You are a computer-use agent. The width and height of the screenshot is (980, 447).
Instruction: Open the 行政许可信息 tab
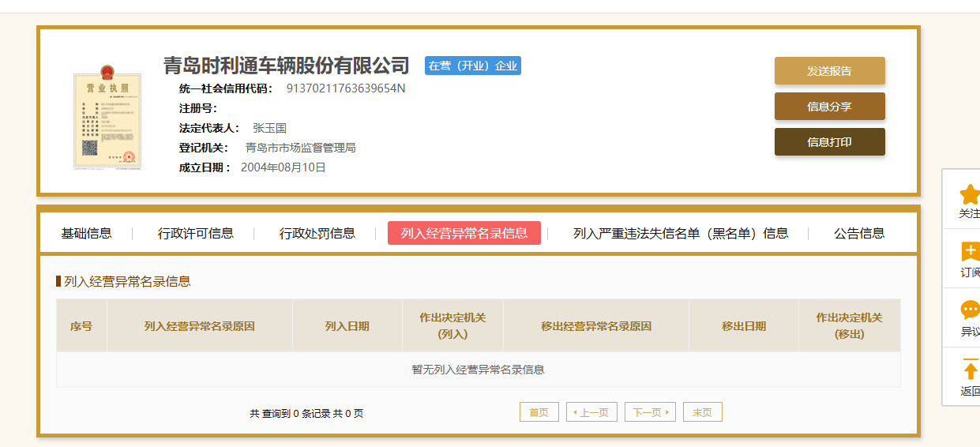(196, 233)
